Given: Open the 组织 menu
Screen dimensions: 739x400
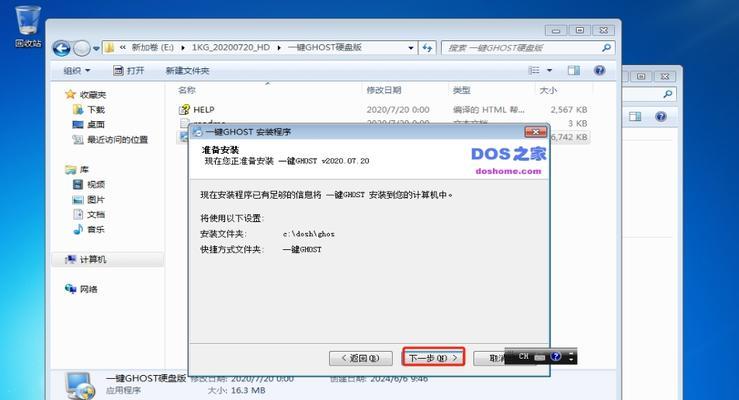Looking at the screenshot, I should pos(76,71).
